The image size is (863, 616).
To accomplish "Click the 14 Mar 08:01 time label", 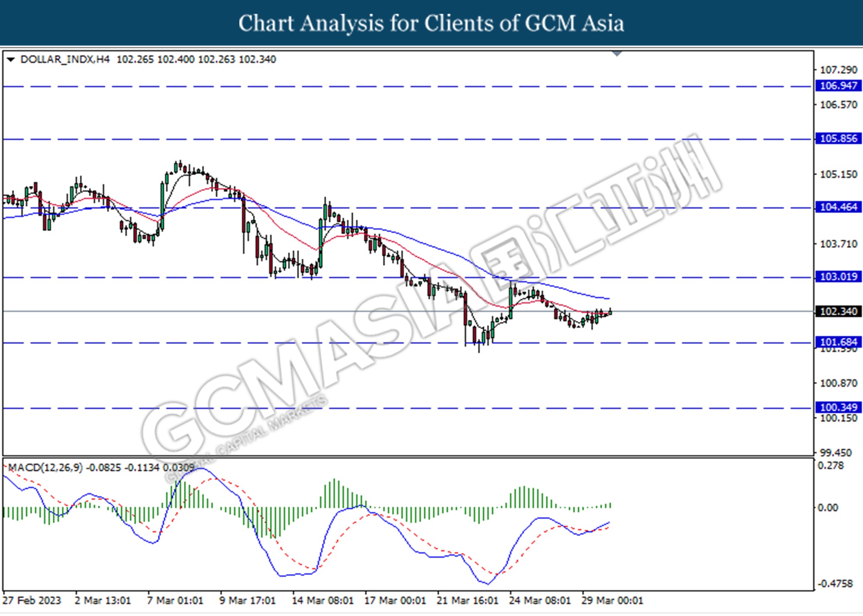I will pyautogui.click(x=323, y=600).
